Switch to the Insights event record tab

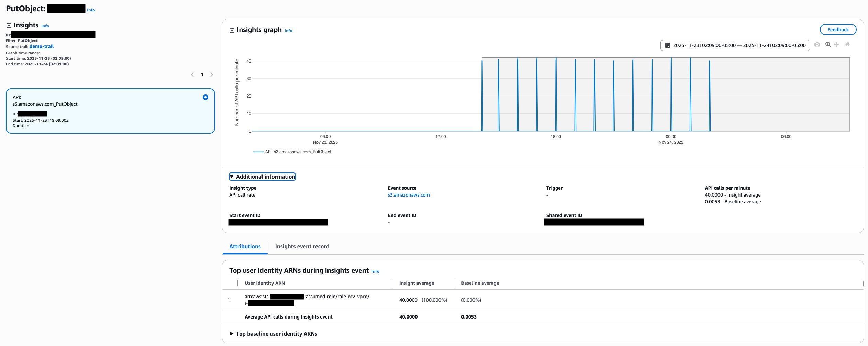(302, 246)
